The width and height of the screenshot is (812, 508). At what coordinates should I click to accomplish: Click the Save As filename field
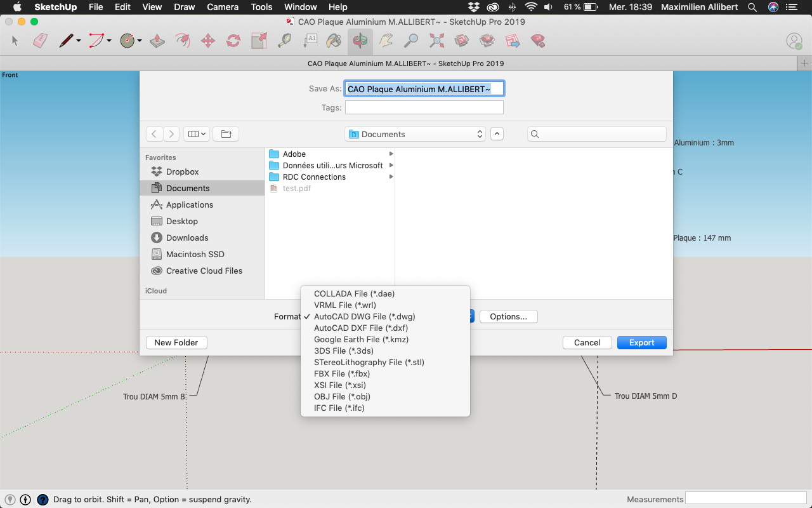424,89
